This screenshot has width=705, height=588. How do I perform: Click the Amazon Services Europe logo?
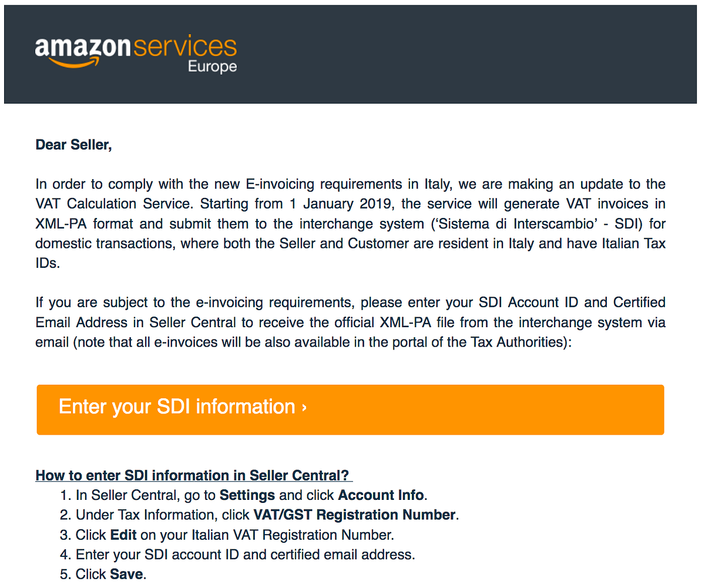136,54
